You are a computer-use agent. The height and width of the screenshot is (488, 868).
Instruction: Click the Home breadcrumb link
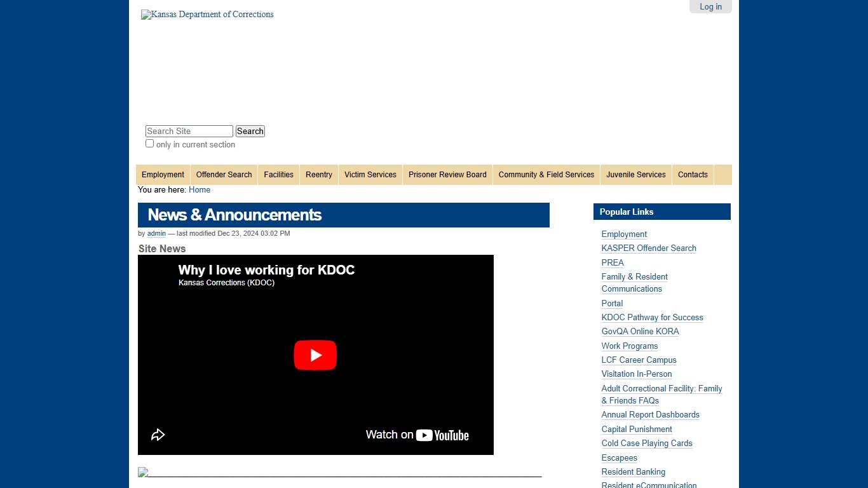pyautogui.click(x=200, y=190)
